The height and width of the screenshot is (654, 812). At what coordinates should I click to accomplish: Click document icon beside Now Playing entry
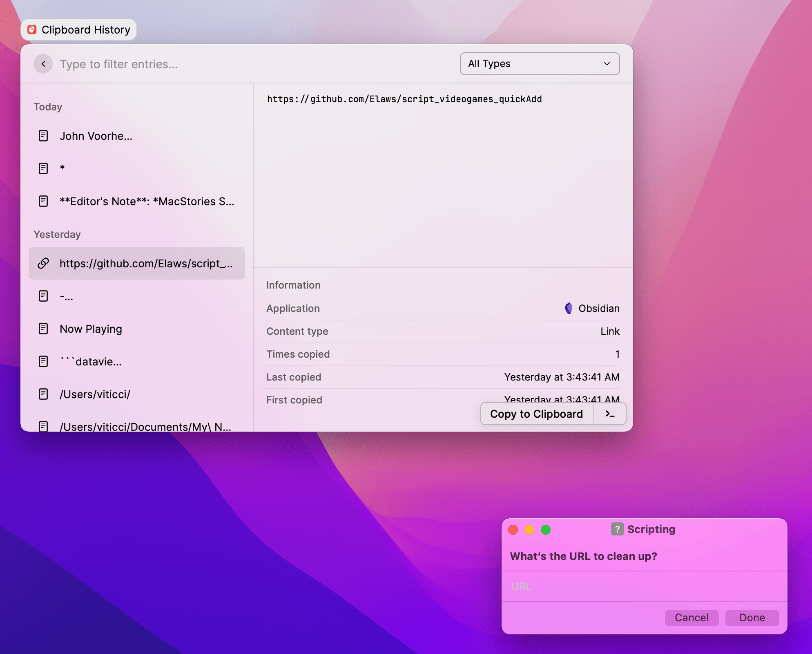(x=43, y=329)
